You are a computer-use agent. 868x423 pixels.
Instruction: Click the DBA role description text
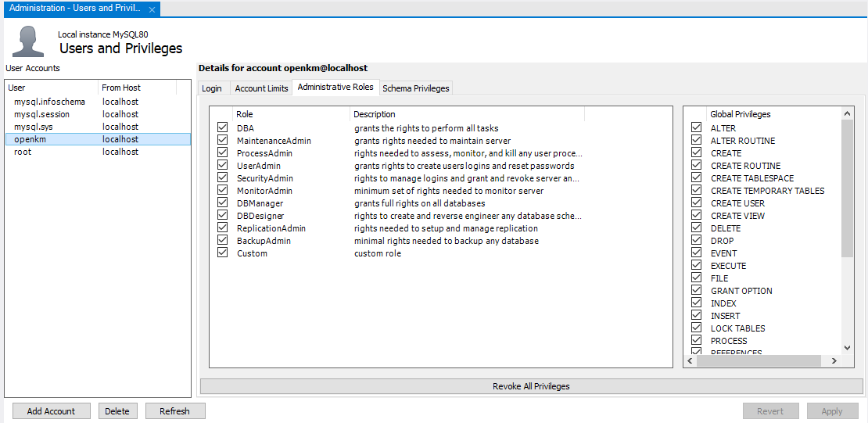click(x=426, y=128)
